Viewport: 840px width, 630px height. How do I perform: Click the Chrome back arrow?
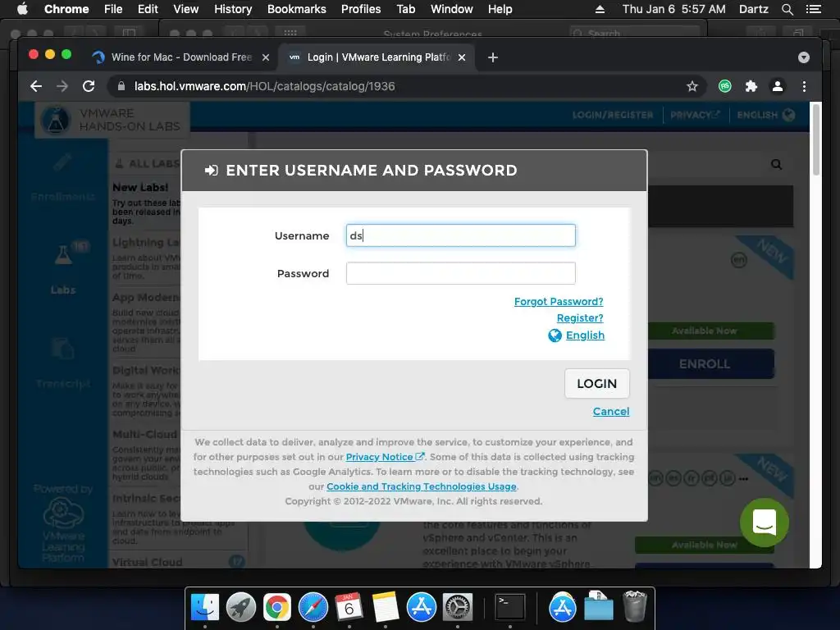click(36, 86)
